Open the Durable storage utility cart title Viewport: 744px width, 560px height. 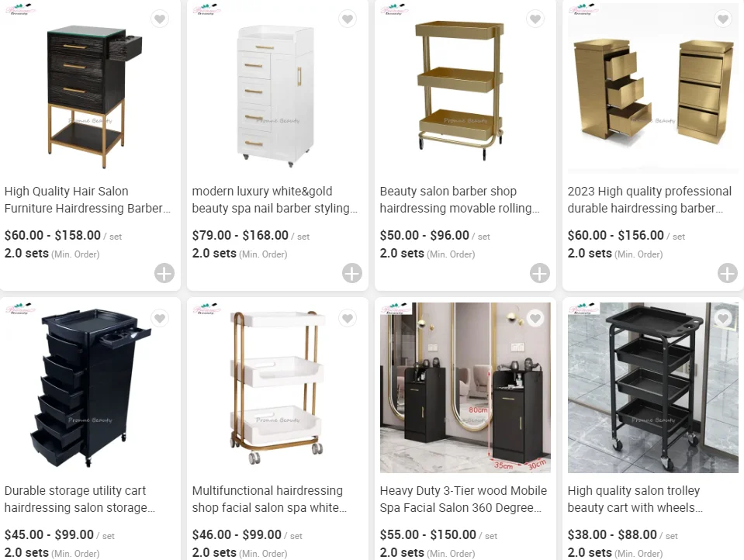tap(80, 500)
